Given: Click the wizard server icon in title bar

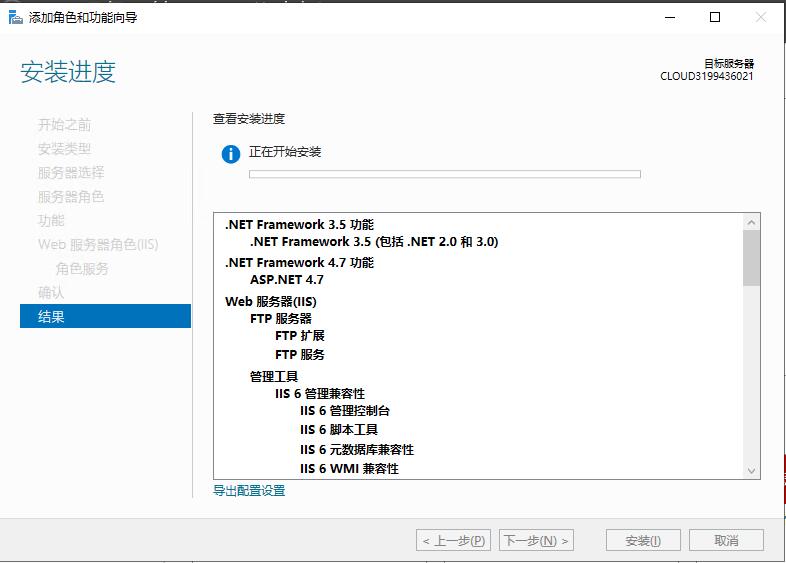Looking at the screenshot, I should pyautogui.click(x=16, y=18).
